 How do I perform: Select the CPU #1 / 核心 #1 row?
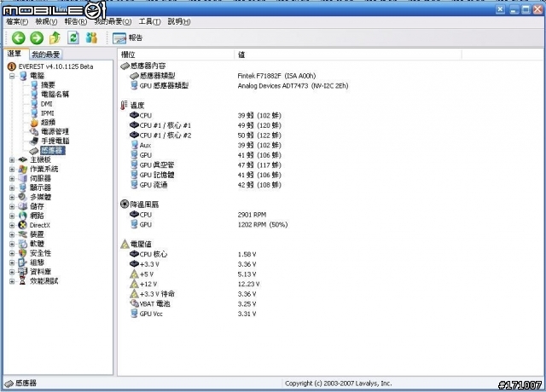206,125
